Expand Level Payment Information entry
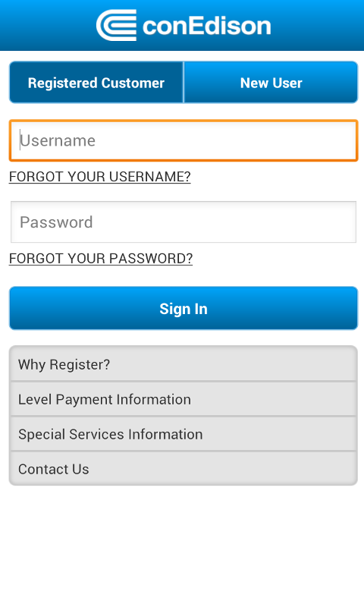 pyautogui.click(x=184, y=399)
